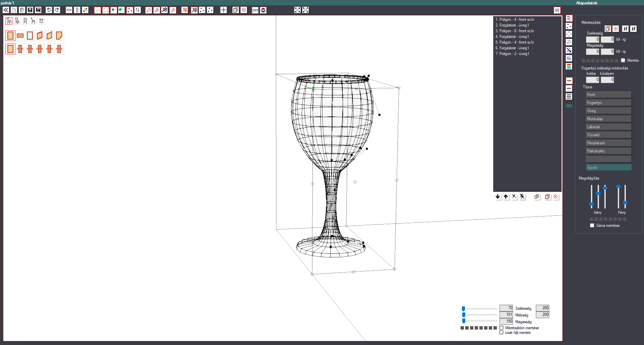Select the Munkalap type button
The height and width of the screenshot is (345, 644).
coord(608,119)
